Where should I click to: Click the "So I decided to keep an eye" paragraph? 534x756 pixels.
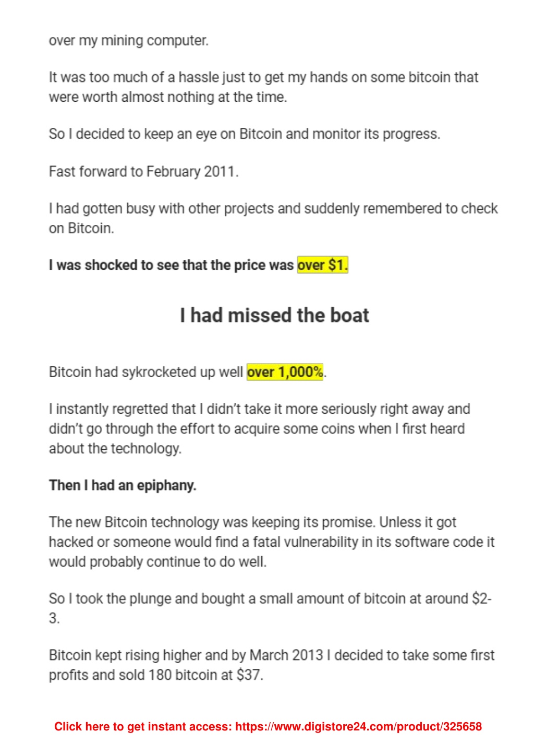pos(245,134)
